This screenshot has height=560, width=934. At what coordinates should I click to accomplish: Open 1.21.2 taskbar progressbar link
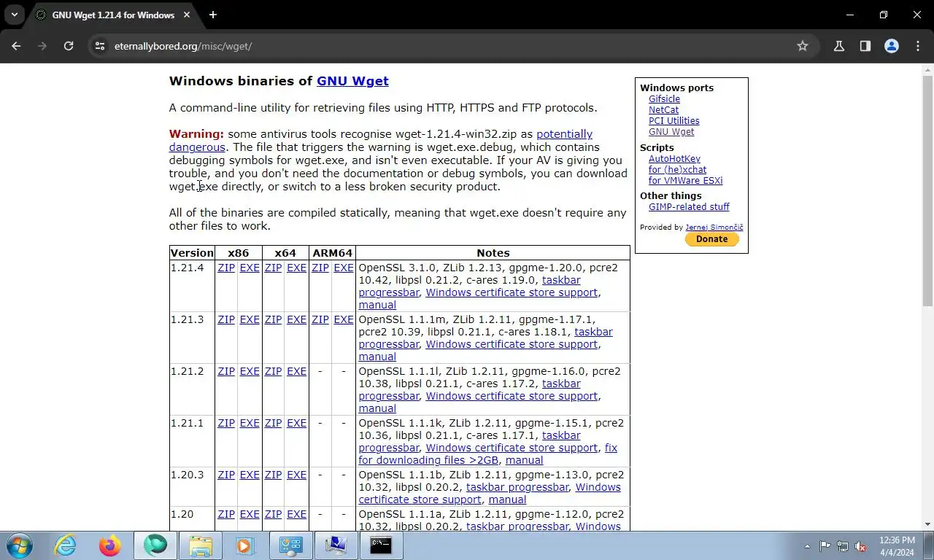[469, 390]
